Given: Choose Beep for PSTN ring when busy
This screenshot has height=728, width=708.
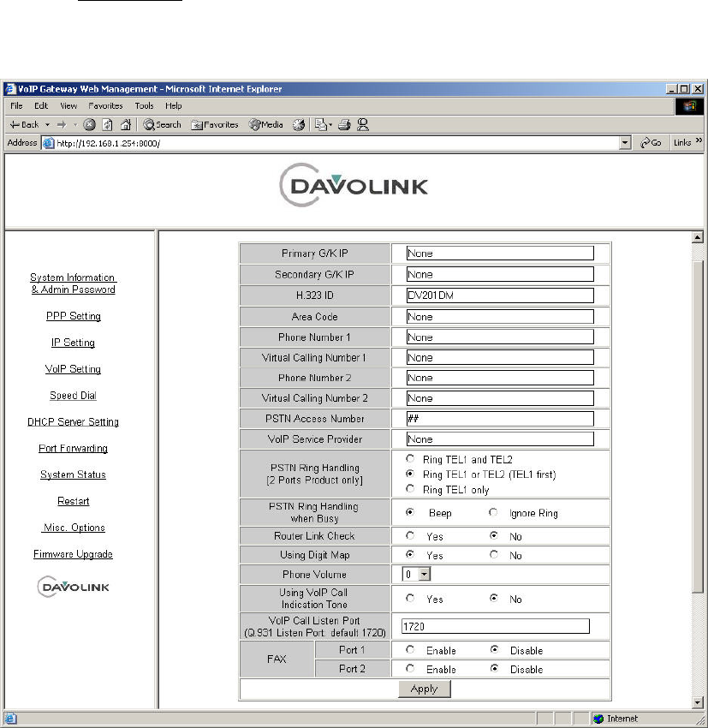Looking at the screenshot, I should tap(410, 512).
